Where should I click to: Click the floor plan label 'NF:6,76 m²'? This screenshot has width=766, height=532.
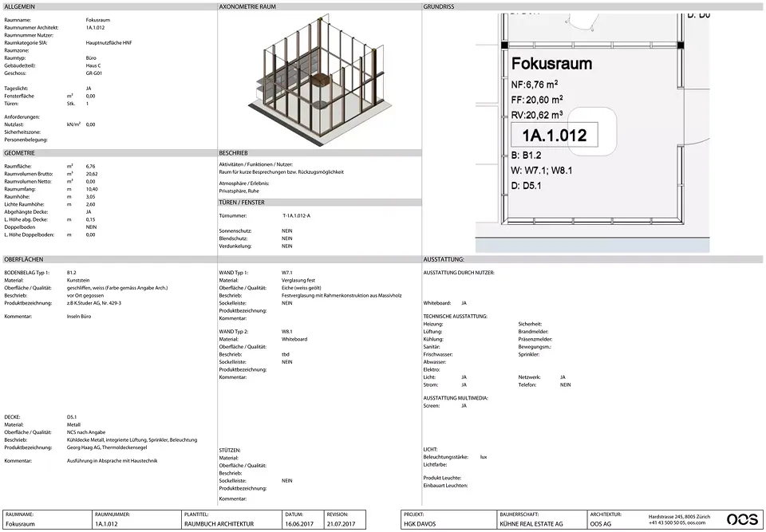pyautogui.click(x=535, y=85)
